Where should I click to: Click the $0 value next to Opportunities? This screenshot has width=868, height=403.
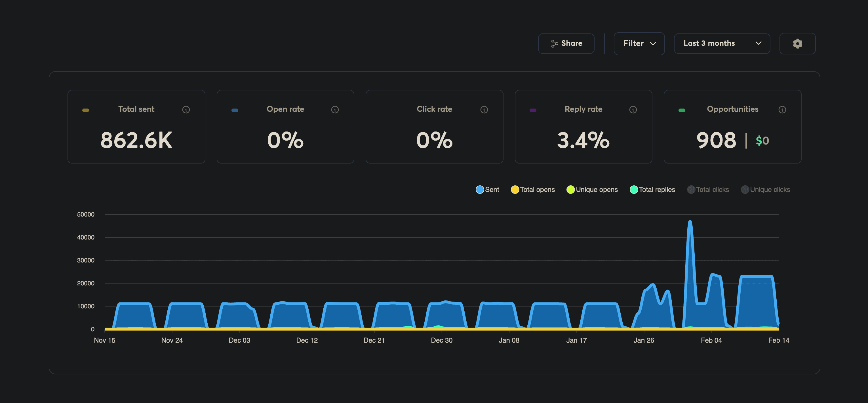(x=762, y=141)
